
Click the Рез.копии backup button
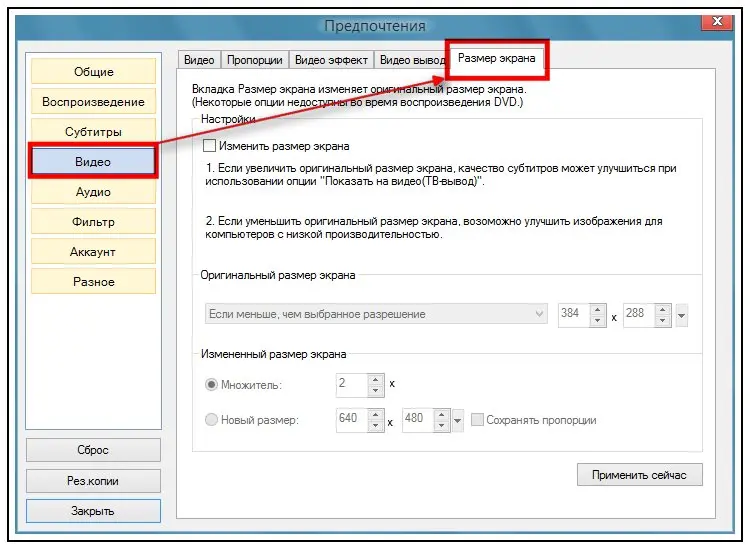(93, 481)
